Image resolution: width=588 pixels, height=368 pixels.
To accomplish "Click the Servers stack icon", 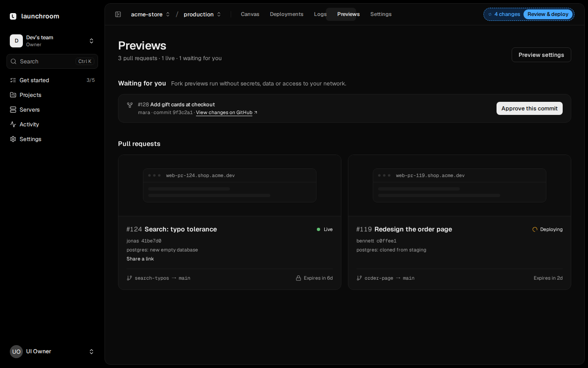I will 13,110.
